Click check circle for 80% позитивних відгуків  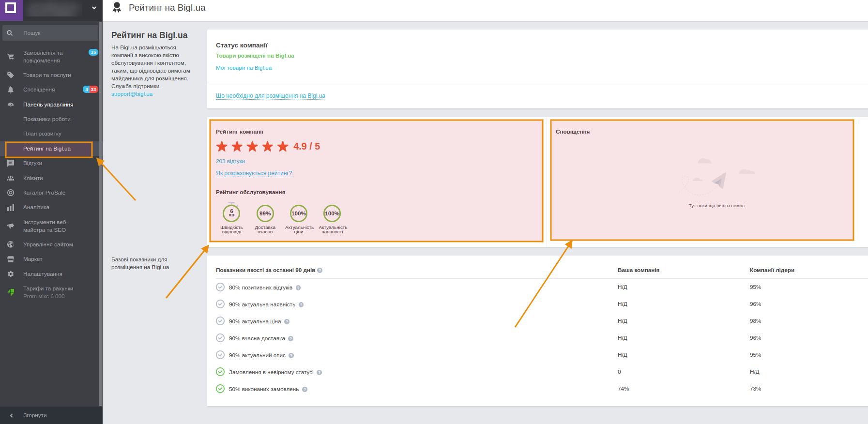[220, 287]
